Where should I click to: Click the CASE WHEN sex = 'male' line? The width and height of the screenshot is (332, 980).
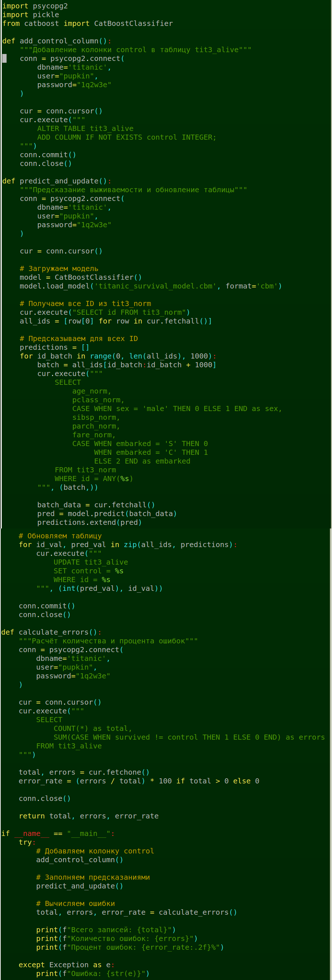[177, 408]
